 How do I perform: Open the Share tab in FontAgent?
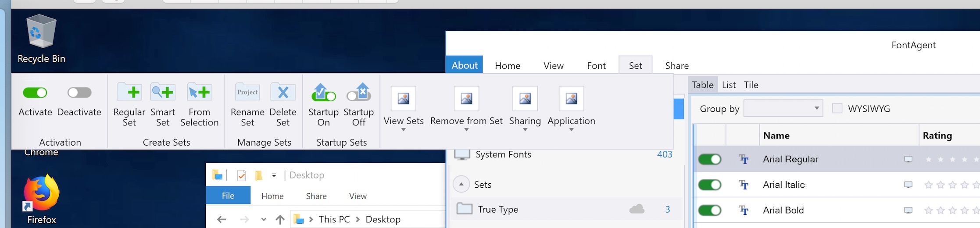pos(676,66)
